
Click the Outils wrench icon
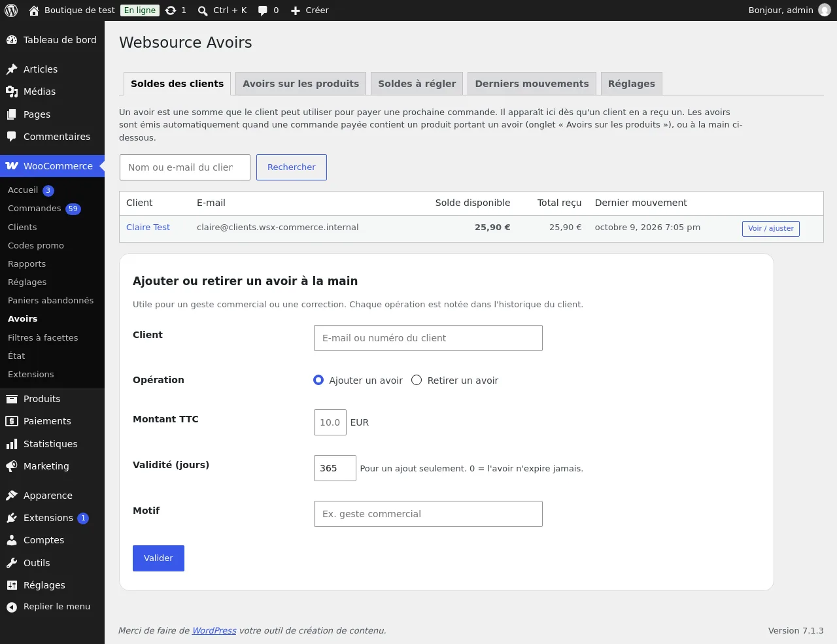[12, 563]
